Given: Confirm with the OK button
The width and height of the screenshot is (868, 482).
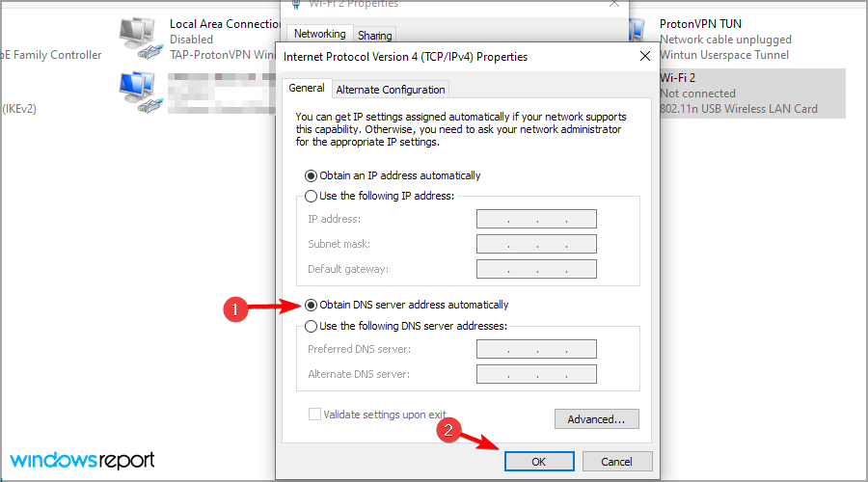Looking at the screenshot, I should coord(538,462).
